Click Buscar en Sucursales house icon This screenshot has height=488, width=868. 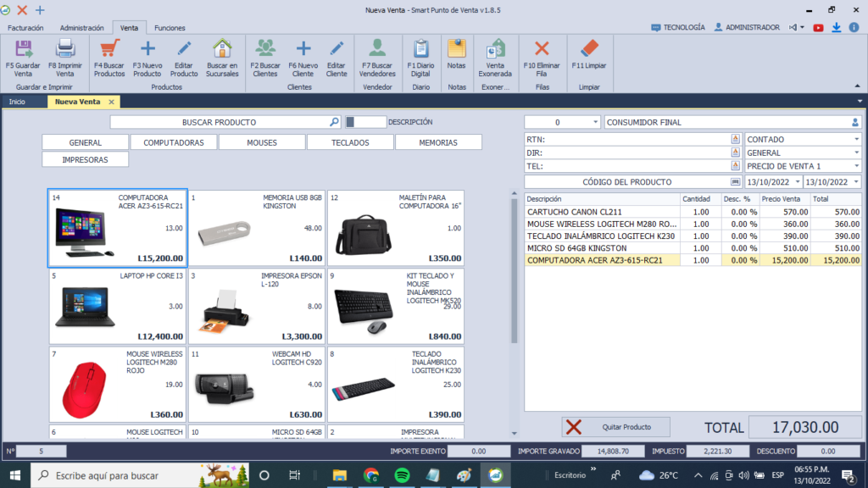click(x=222, y=51)
